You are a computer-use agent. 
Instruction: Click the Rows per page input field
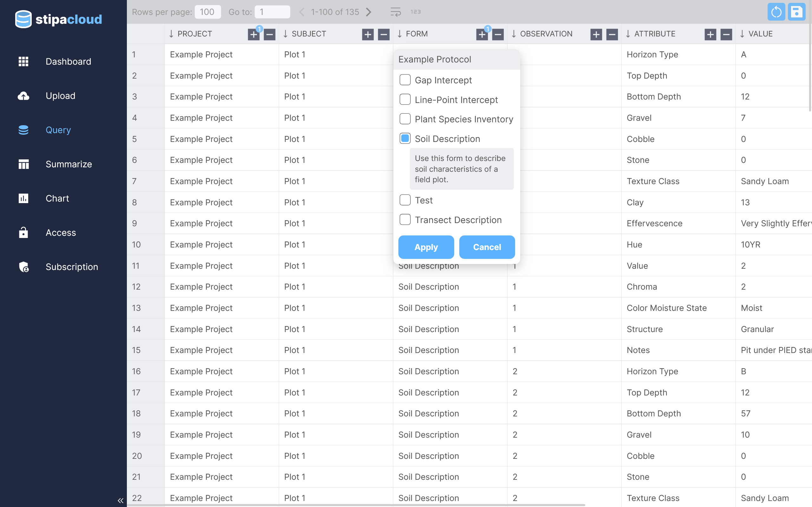(207, 12)
